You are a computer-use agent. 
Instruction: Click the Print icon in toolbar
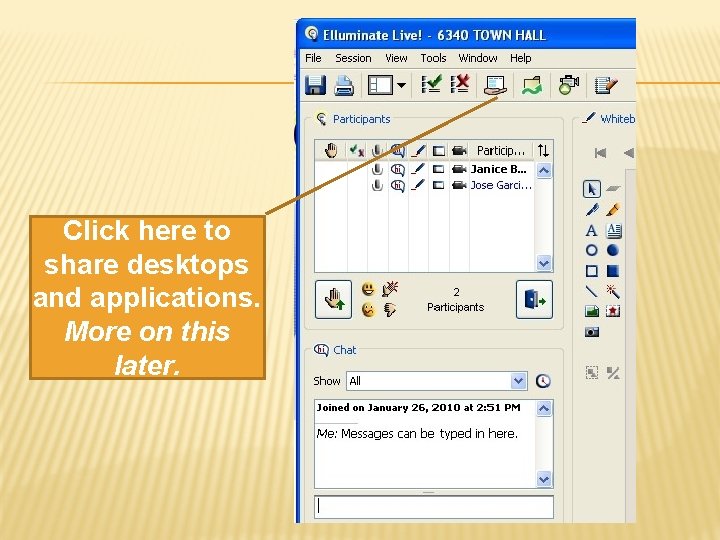[344, 85]
